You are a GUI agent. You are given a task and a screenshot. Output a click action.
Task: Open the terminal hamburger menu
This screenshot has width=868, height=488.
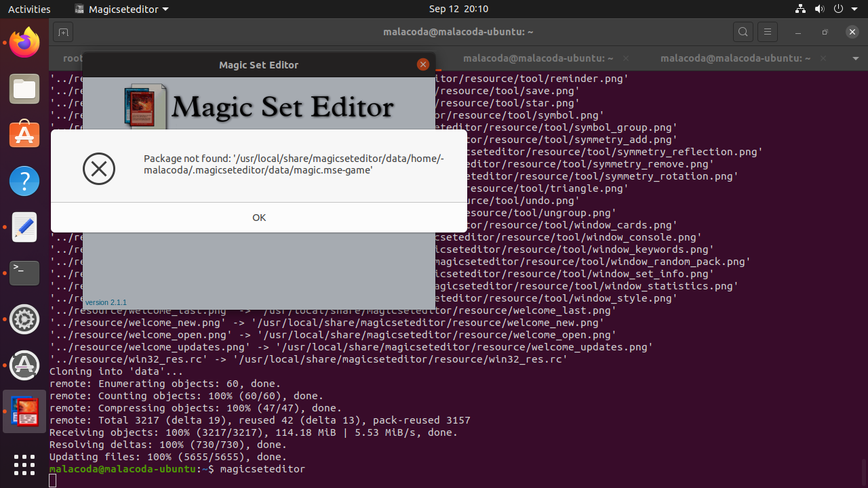[x=767, y=32]
